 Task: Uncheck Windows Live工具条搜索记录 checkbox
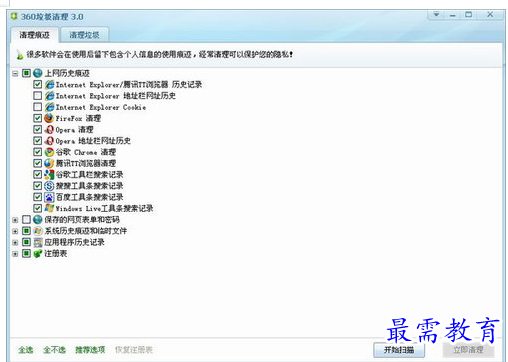coord(37,208)
